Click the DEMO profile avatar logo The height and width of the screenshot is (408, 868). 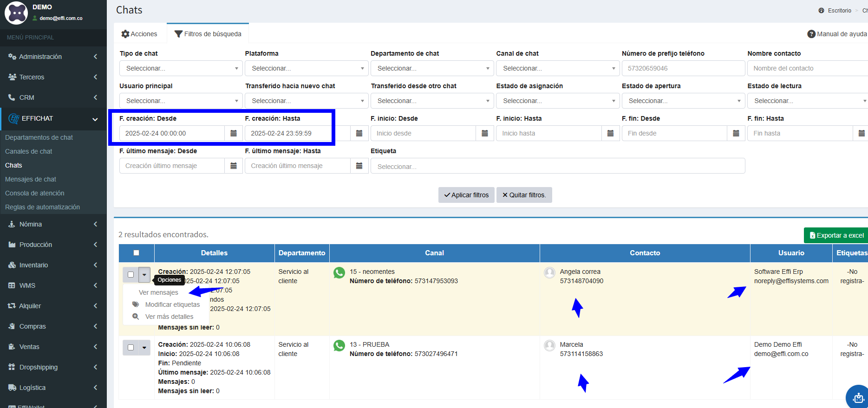click(16, 13)
